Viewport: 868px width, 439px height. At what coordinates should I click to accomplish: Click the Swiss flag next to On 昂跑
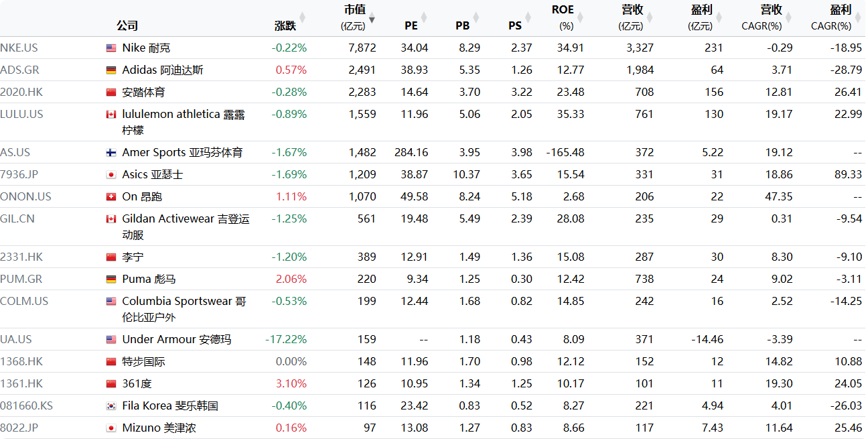111,197
